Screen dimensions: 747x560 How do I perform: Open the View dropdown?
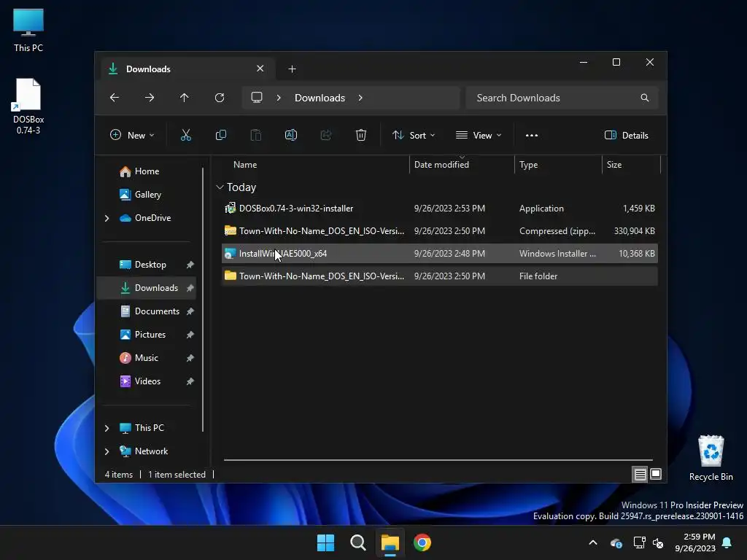(479, 135)
